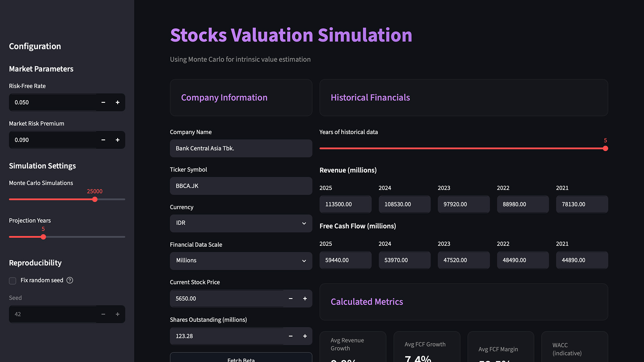Click the Projection Years slider handle
Screen dimensions: 644x362
(x=43, y=237)
